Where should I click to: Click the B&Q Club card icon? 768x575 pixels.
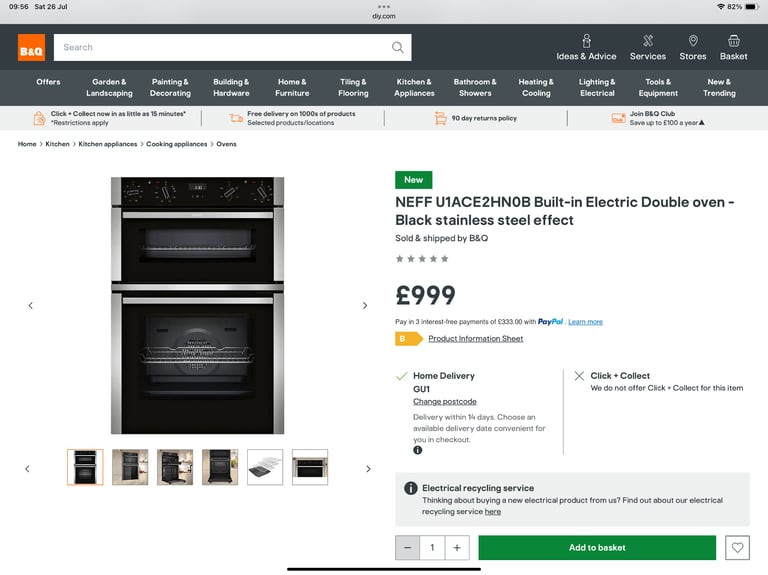618,118
